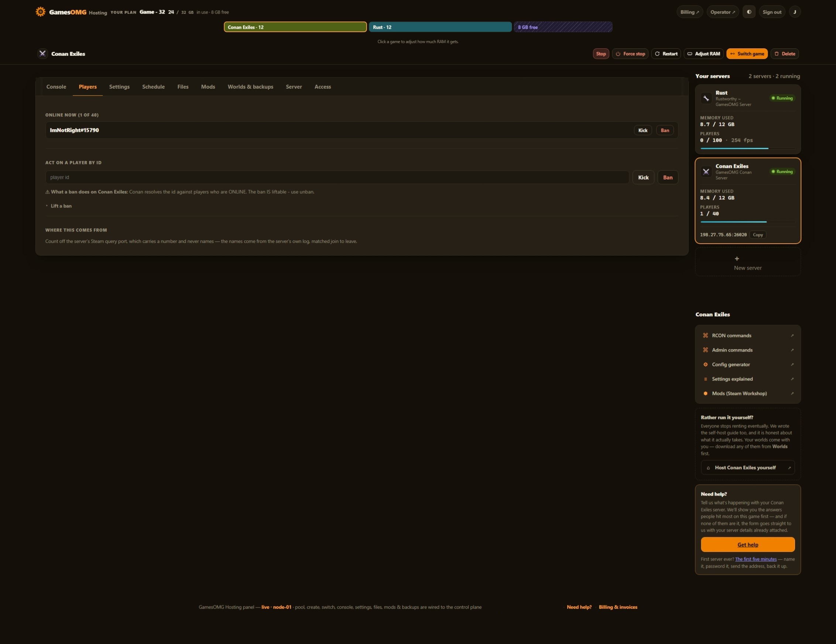This screenshot has height=644, width=836.
Task: Switch to the Worlds & backups tab
Action: point(250,87)
